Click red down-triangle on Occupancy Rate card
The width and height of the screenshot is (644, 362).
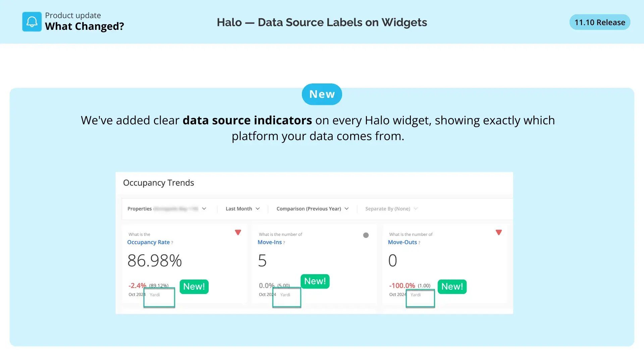click(x=238, y=232)
